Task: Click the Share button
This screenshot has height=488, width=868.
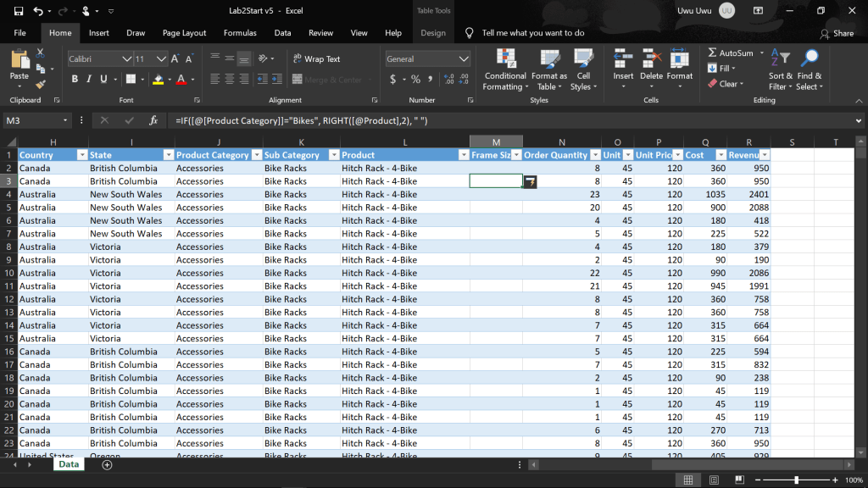Action: pos(837,33)
